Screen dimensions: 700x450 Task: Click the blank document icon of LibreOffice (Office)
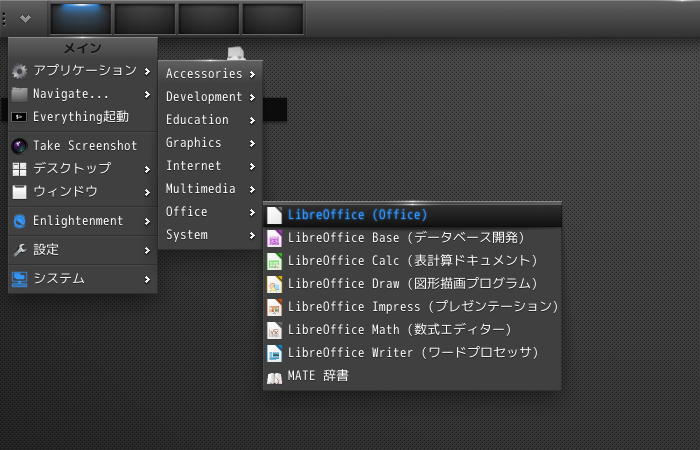tap(274, 215)
